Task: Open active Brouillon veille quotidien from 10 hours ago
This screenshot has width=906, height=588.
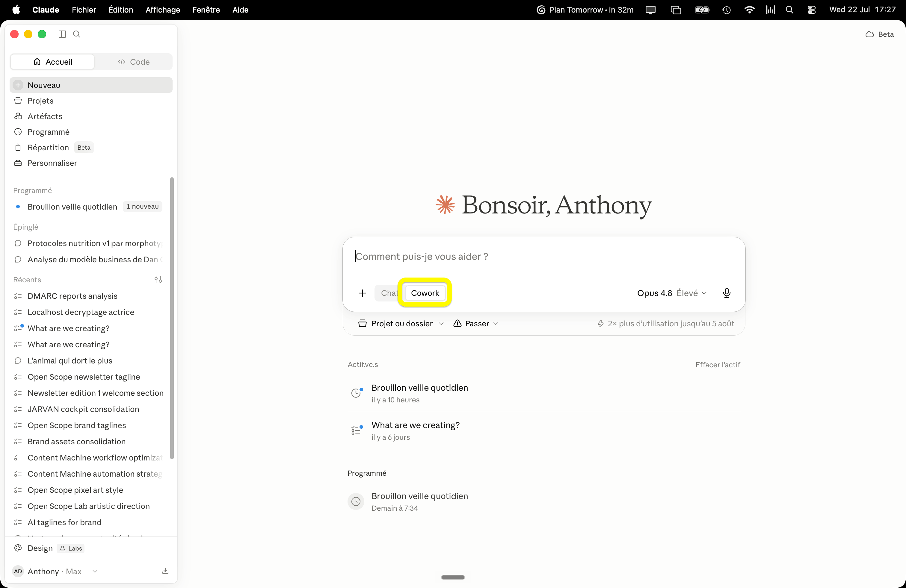Action: (x=543, y=393)
